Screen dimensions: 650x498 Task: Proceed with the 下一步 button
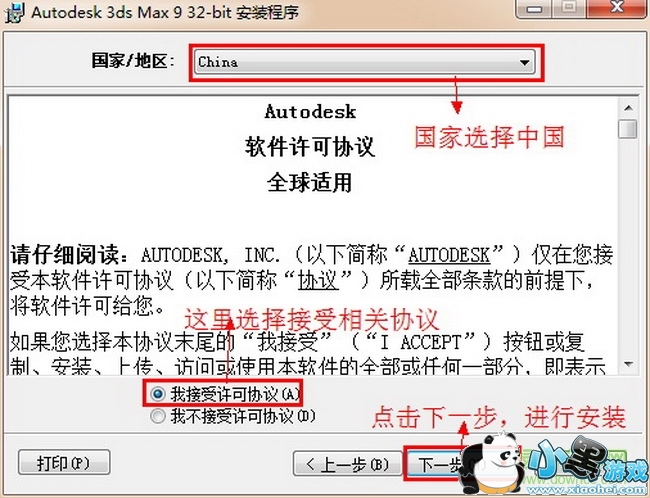click(435, 464)
